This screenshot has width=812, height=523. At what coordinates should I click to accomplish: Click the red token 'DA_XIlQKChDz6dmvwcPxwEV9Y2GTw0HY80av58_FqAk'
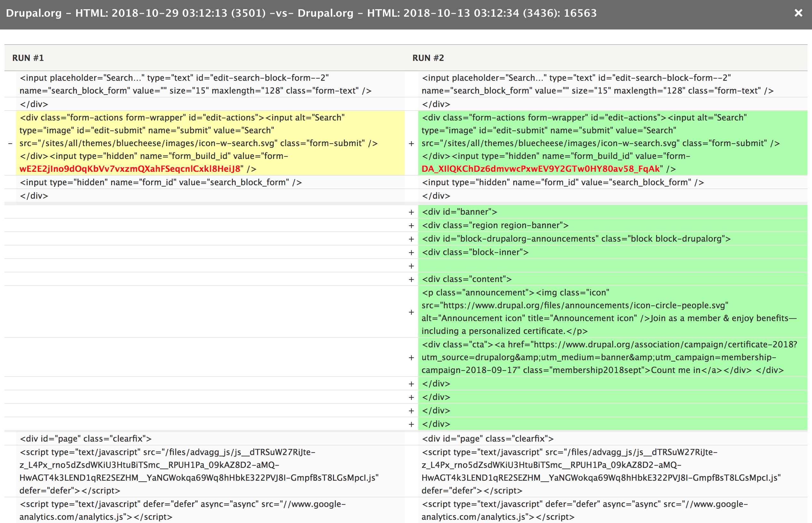click(x=541, y=169)
